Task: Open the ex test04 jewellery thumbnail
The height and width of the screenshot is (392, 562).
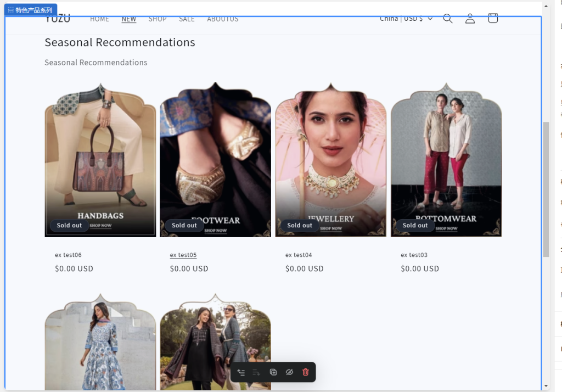Action: [330, 159]
